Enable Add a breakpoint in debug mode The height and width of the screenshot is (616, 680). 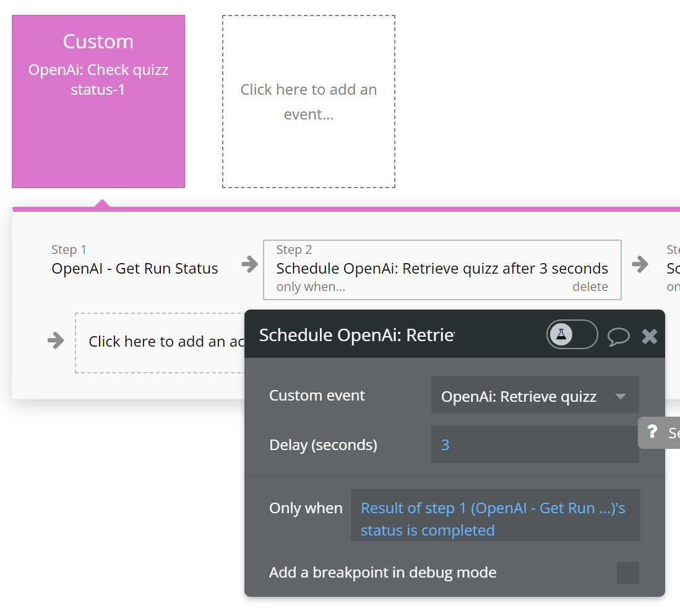[x=627, y=573]
